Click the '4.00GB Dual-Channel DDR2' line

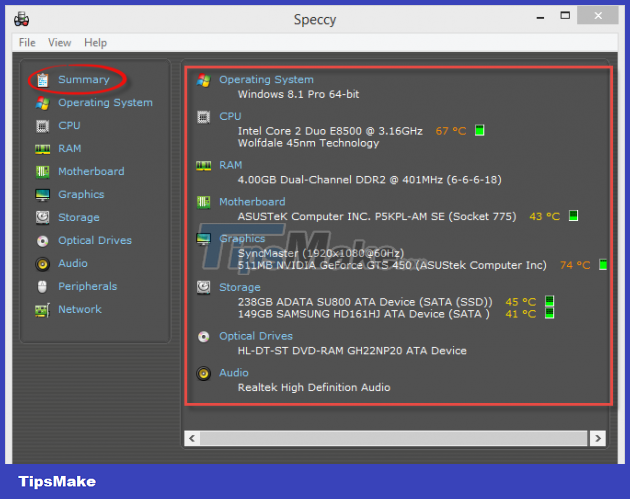369,180
